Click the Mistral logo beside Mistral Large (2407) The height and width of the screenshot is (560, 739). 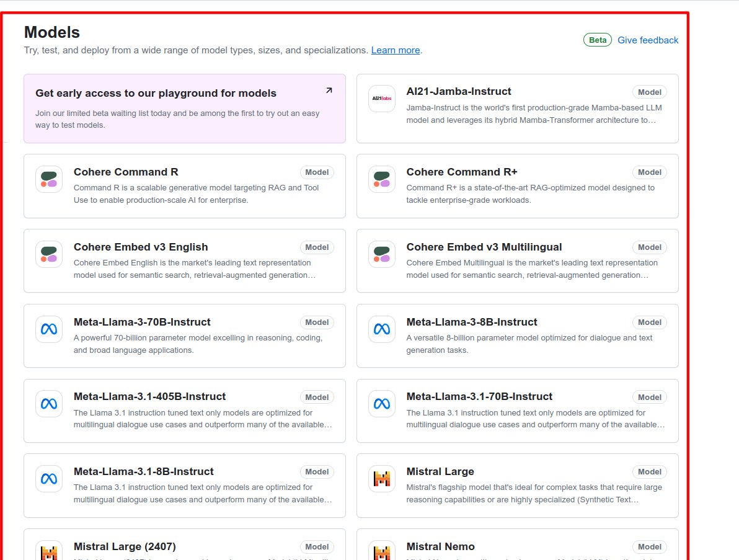click(49, 551)
